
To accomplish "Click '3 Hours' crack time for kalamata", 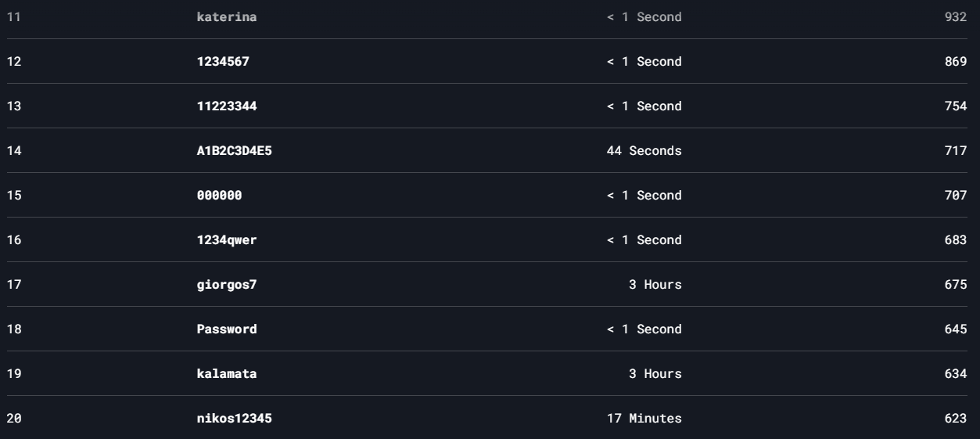I will point(655,373).
